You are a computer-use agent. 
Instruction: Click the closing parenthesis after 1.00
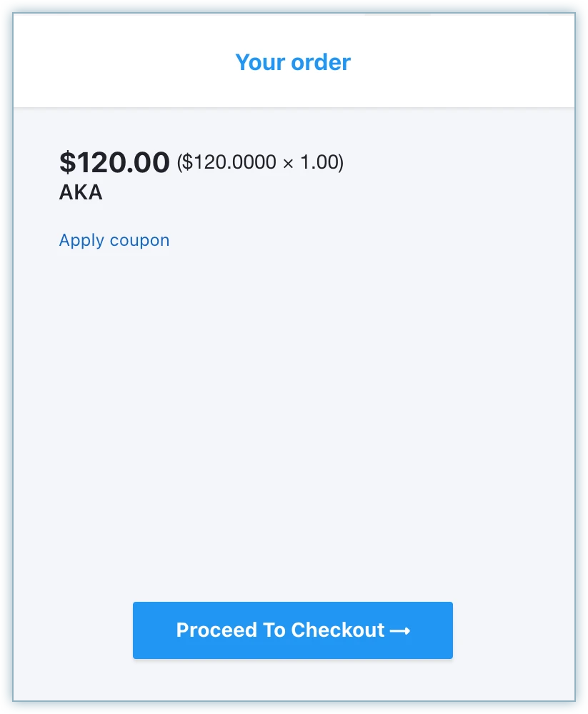341,163
